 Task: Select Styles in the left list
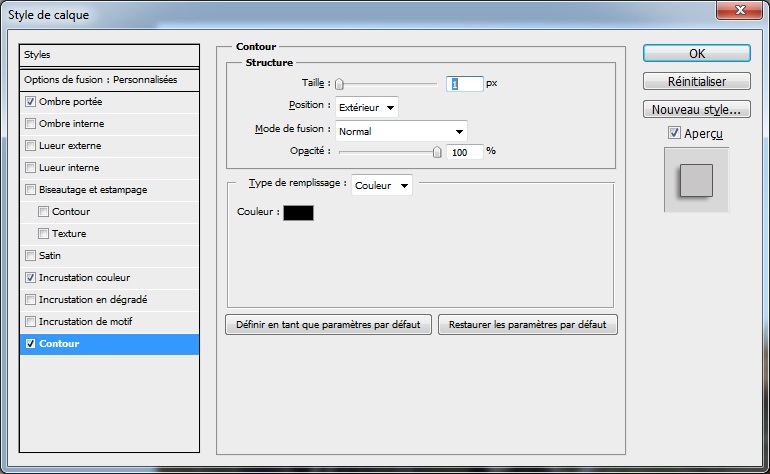pyautogui.click(x=110, y=55)
